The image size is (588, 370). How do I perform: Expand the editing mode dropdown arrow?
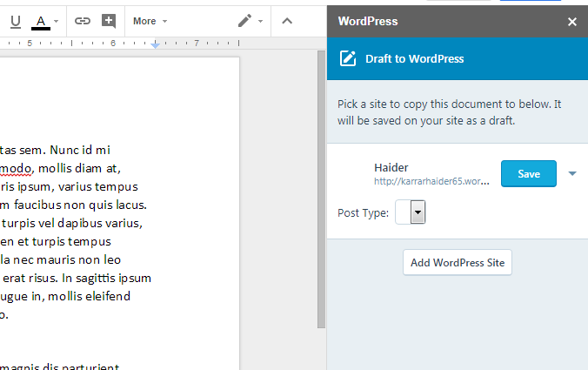[x=261, y=22]
